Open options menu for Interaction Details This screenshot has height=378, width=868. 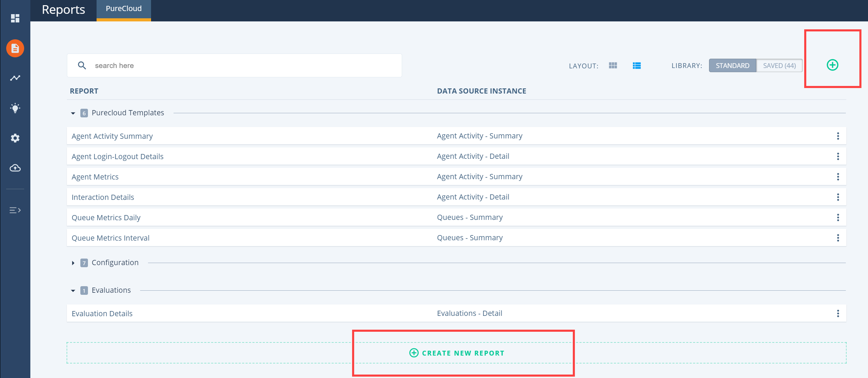(x=838, y=197)
